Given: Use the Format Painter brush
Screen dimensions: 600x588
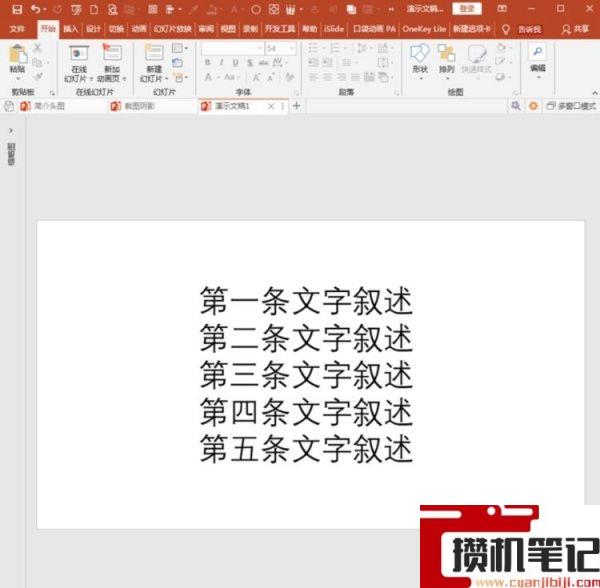Looking at the screenshot, I should point(38,77).
